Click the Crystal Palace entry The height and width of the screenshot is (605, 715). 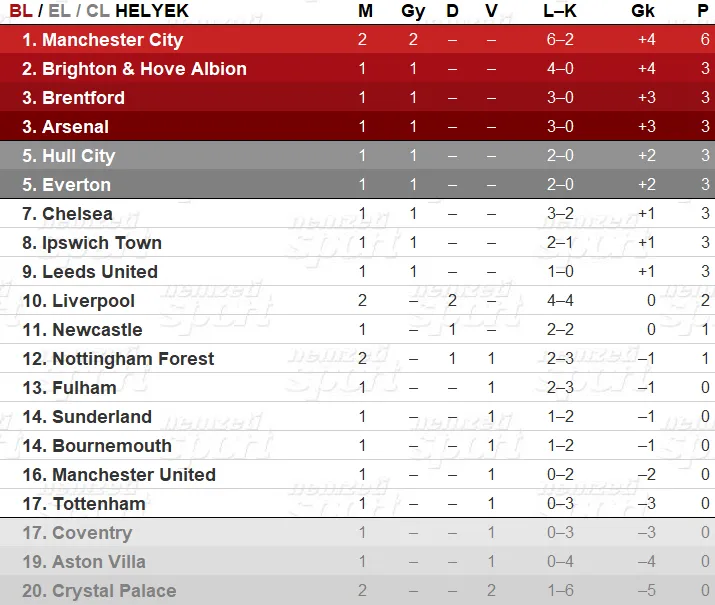pyautogui.click(x=114, y=591)
